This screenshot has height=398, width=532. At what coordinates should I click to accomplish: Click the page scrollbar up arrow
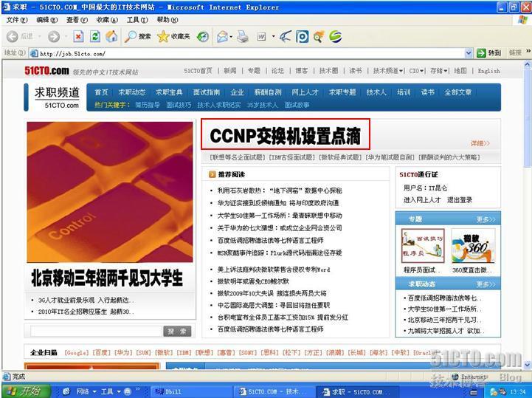(528, 64)
